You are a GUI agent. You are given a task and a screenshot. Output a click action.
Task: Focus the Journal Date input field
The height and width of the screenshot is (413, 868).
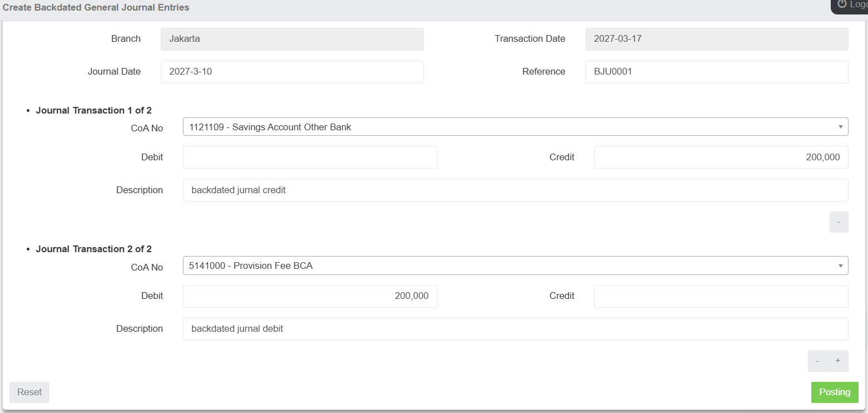[292, 72]
